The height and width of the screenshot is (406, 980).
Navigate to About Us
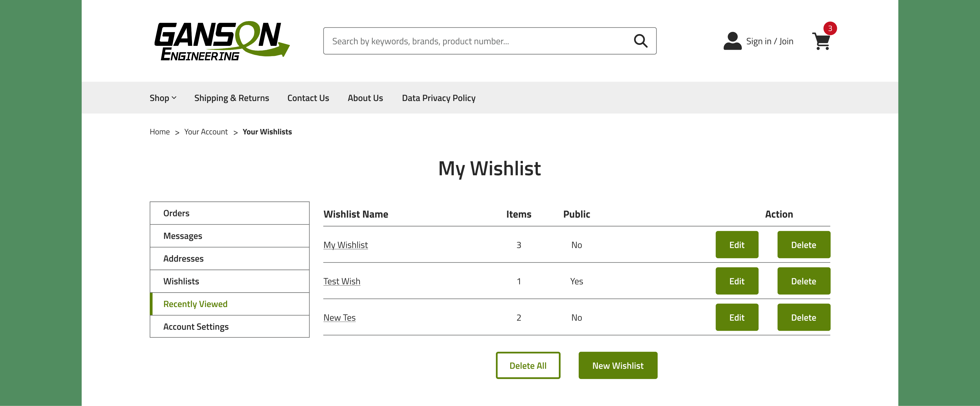coord(365,98)
